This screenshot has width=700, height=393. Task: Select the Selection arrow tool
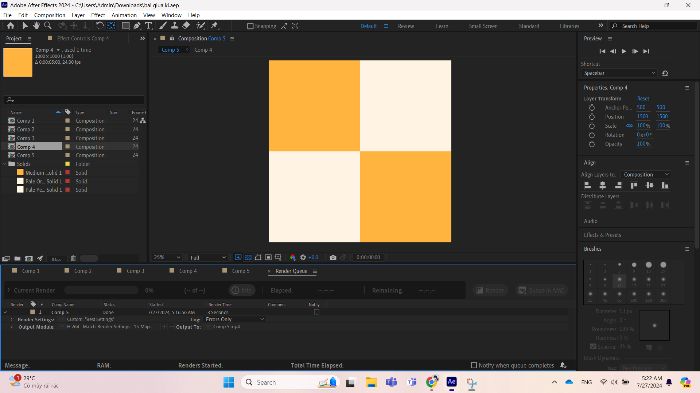pos(25,26)
